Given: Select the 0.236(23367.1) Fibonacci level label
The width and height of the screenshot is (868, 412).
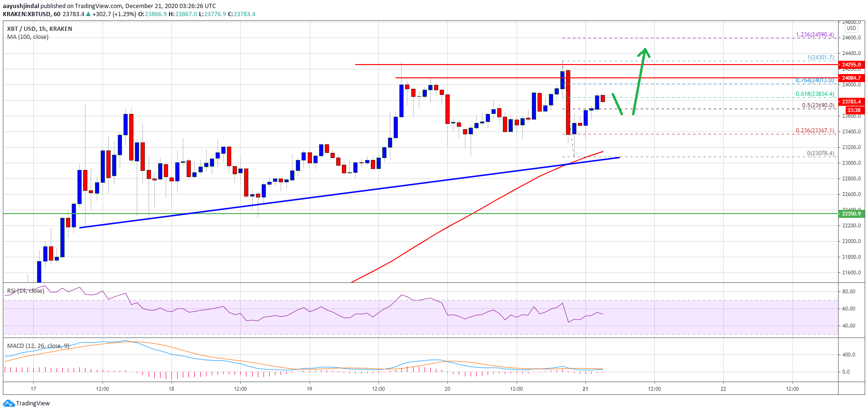Looking at the screenshot, I should pyautogui.click(x=815, y=131).
